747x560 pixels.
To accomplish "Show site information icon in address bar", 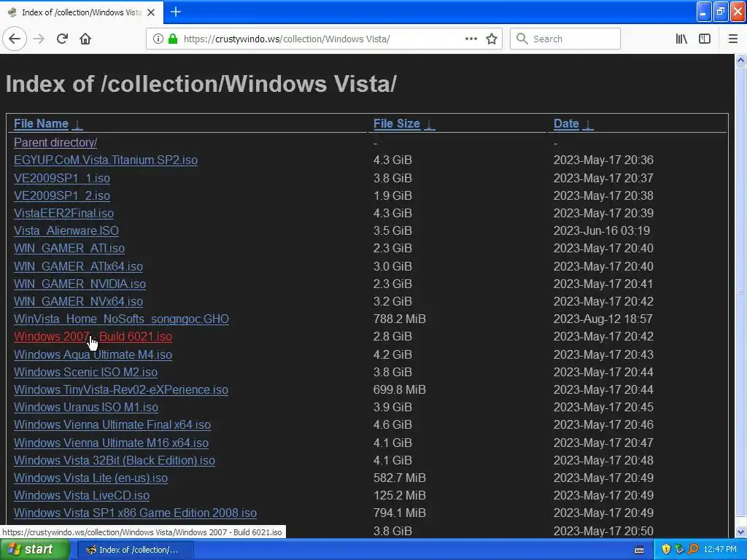I will [158, 39].
